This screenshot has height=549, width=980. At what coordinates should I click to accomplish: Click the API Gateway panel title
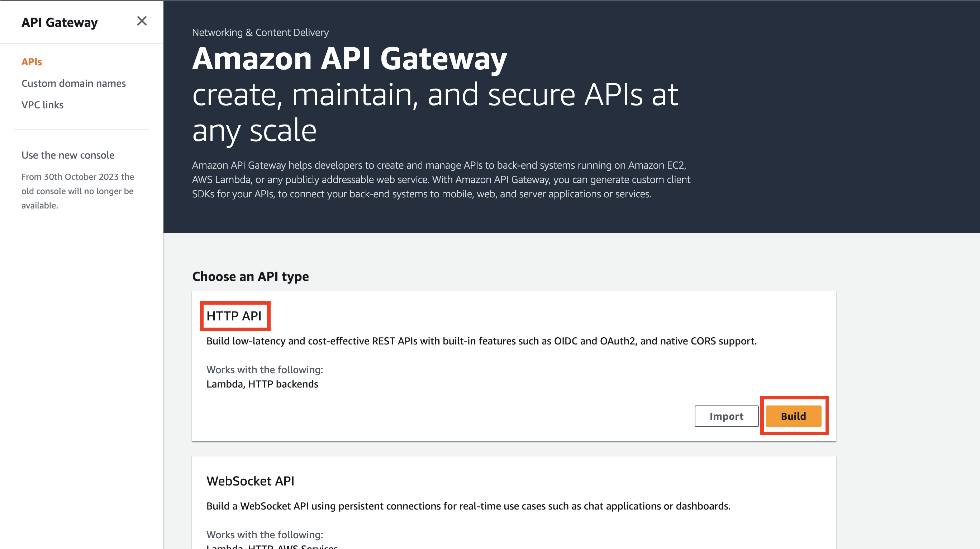click(x=60, y=22)
